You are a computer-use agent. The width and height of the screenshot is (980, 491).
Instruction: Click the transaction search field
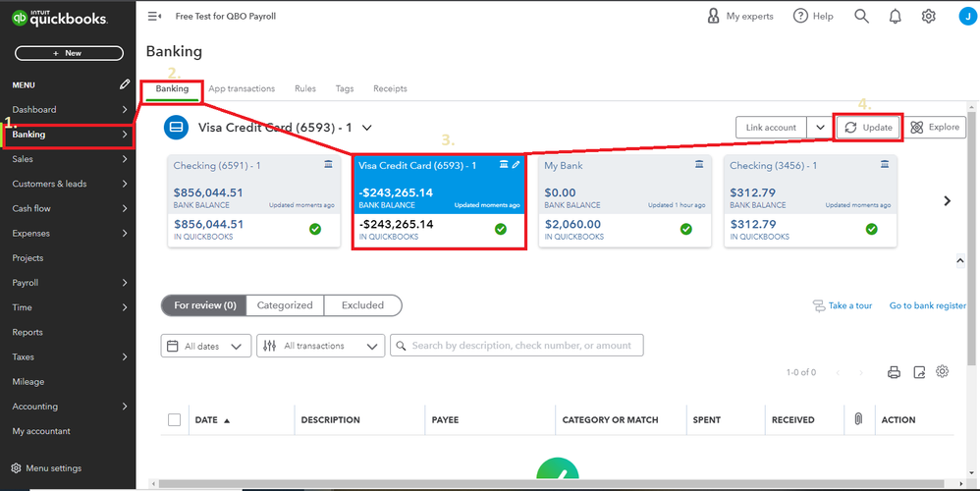pyautogui.click(x=517, y=346)
